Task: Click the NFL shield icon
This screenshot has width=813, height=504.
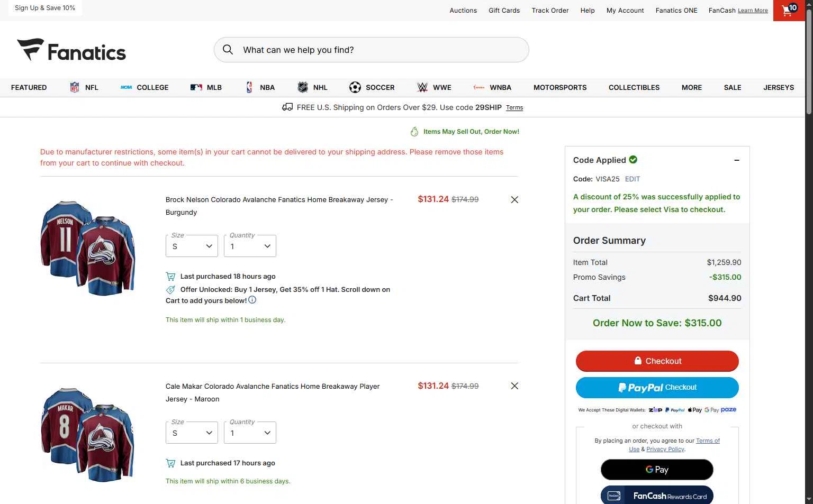Action: coord(75,87)
